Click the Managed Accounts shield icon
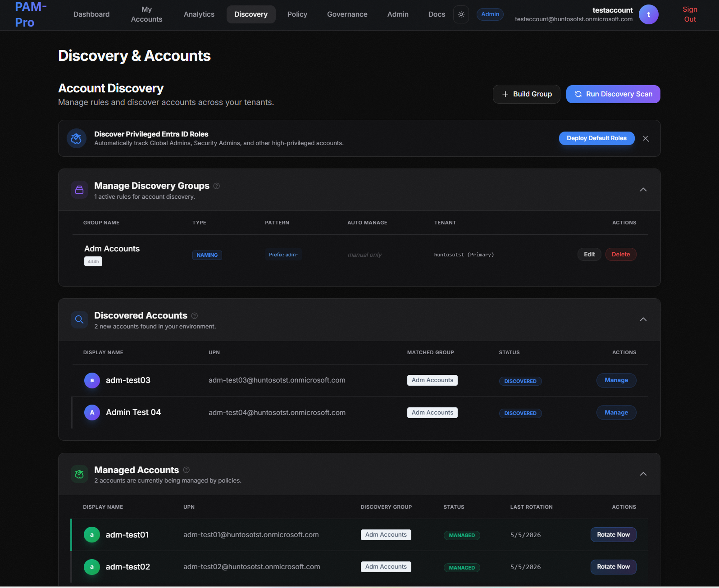The image size is (719, 588). tap(79, 474)
